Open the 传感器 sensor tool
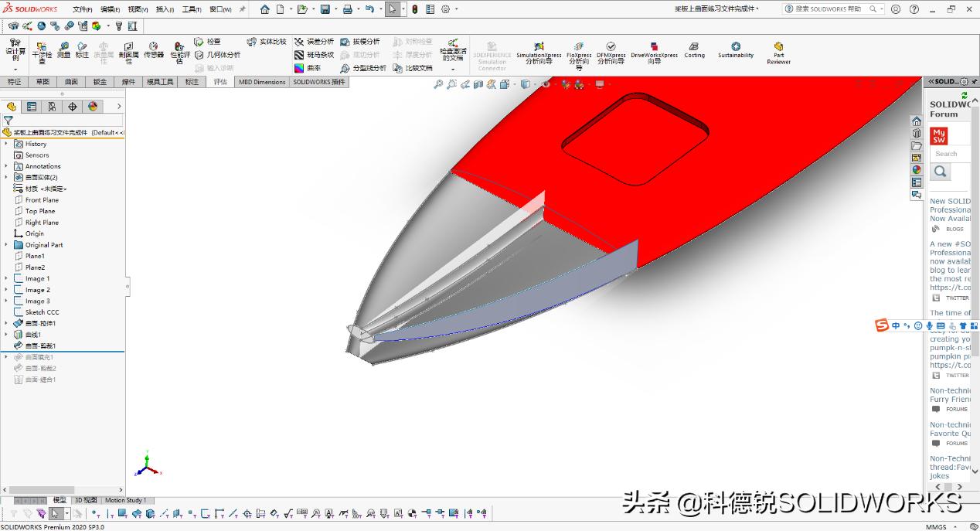The image size is (980, 531). click(x=154, y=50)
